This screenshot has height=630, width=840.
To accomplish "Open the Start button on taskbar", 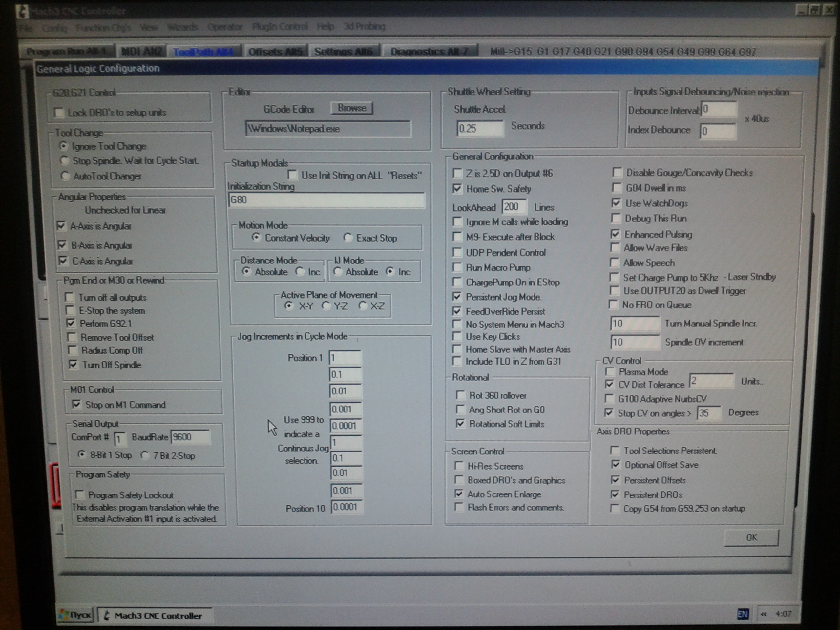I will coord(76,615).
